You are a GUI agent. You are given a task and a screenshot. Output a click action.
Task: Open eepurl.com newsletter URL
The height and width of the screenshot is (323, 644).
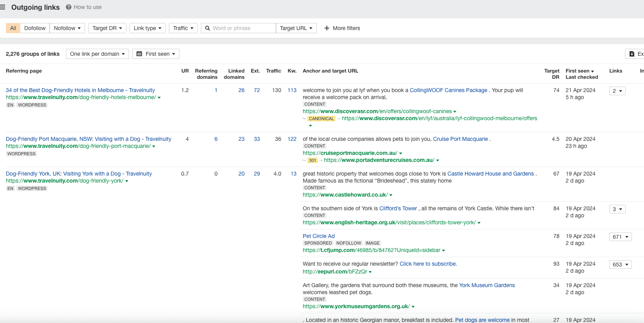335,272
